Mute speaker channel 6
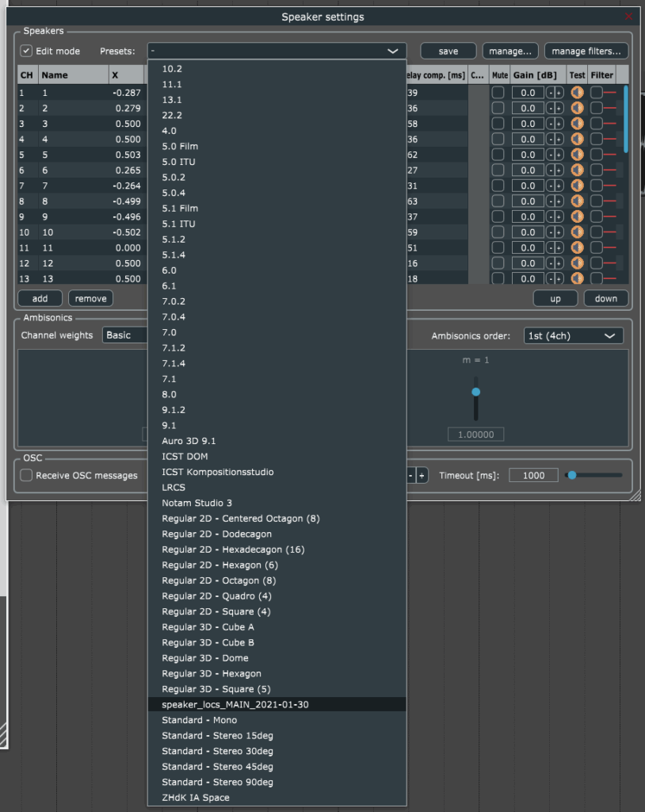 point(498,170)
